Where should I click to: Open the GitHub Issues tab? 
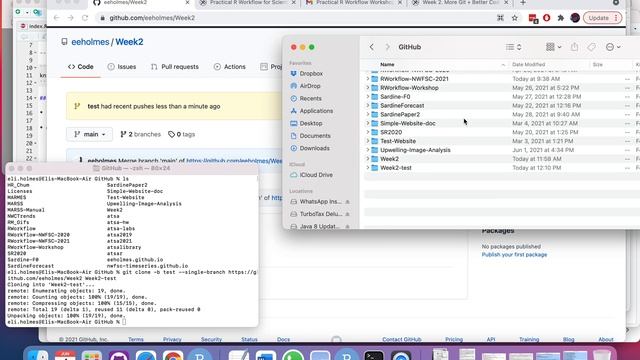pos(122,67)
